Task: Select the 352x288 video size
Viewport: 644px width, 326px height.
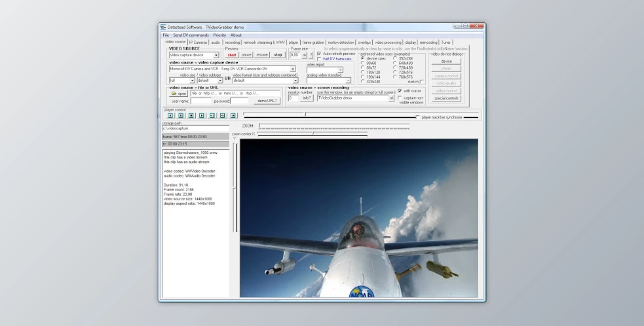Action: (395, 58)
